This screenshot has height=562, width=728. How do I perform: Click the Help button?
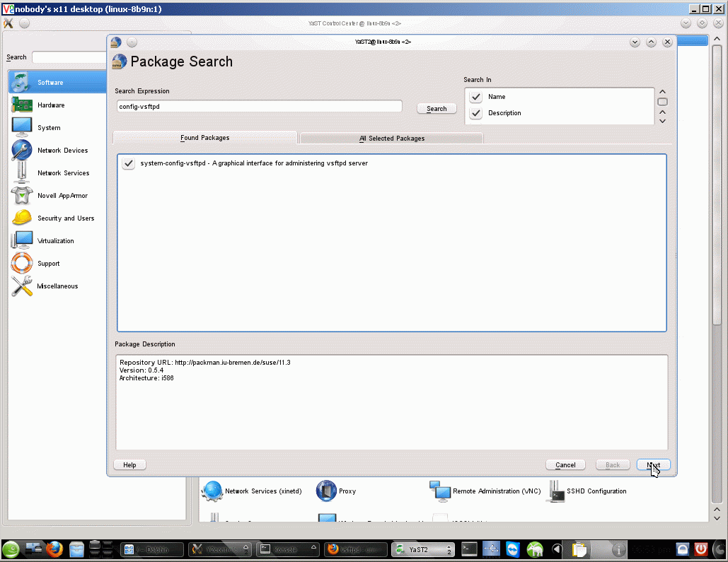pos(129,465)
